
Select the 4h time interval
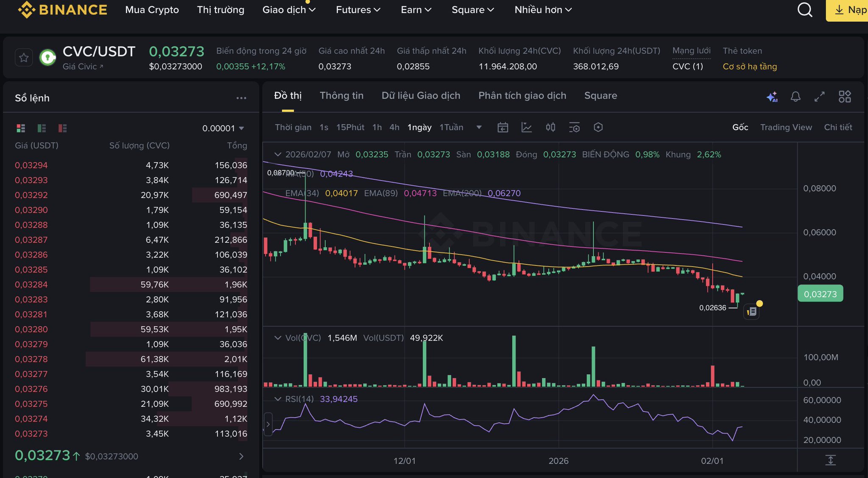(x=394, y=127)
